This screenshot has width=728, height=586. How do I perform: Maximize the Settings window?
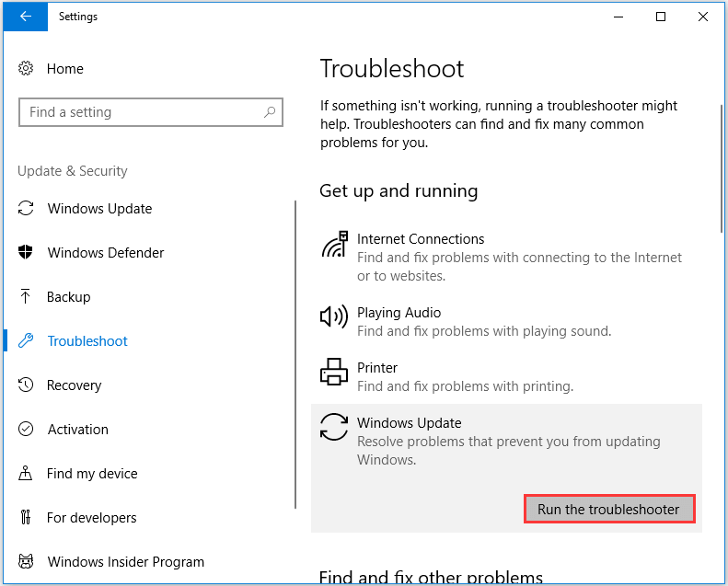tap(661, 17)
